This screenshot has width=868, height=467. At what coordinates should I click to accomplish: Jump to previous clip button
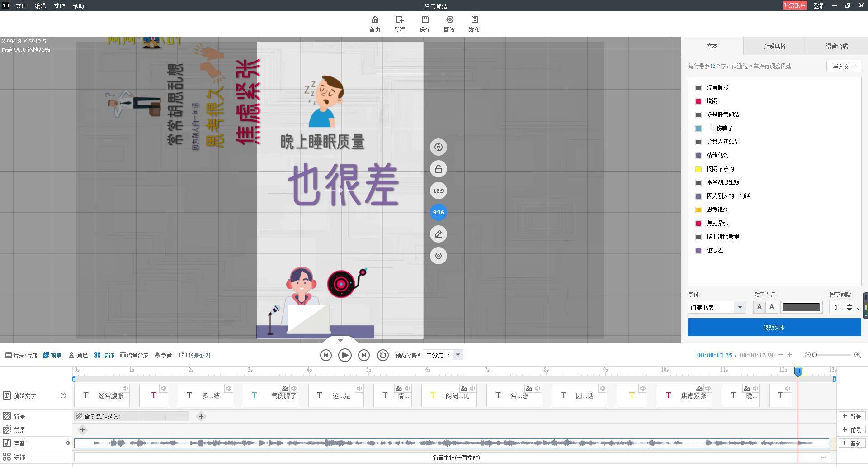click(x=325, y=355)
